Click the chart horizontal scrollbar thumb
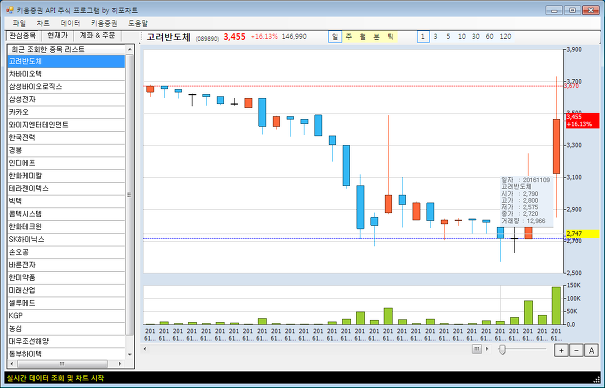605x388 pixels. pos(477,349)
